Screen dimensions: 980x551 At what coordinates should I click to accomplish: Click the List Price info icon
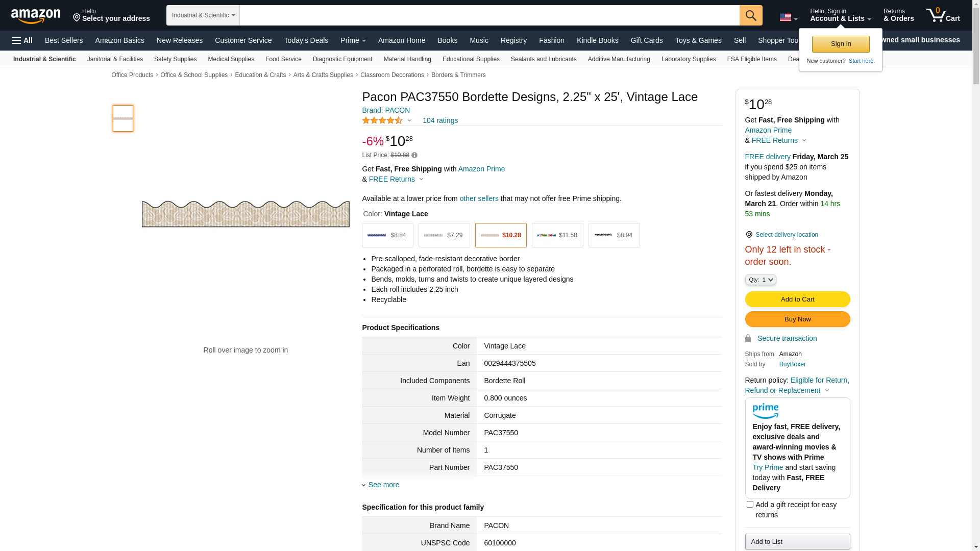[414, 155]
